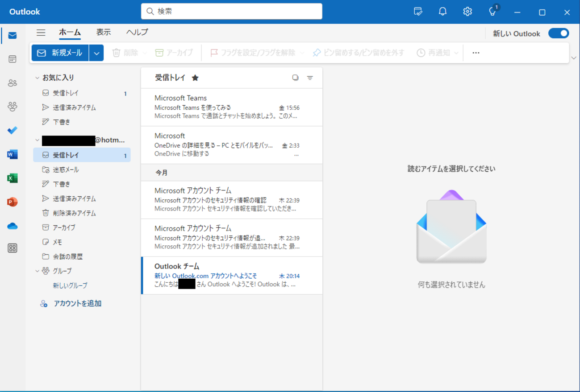The height and width of the screenshot is (392, 580).
Task: Launch PowerPoint from the app rail
Action: [13, 202]
